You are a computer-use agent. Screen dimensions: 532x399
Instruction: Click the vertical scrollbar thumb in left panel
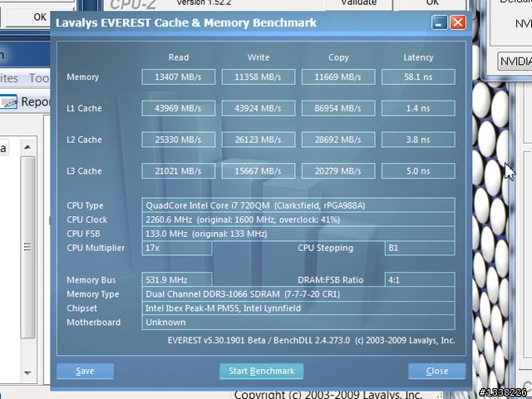tap(27, 247)
